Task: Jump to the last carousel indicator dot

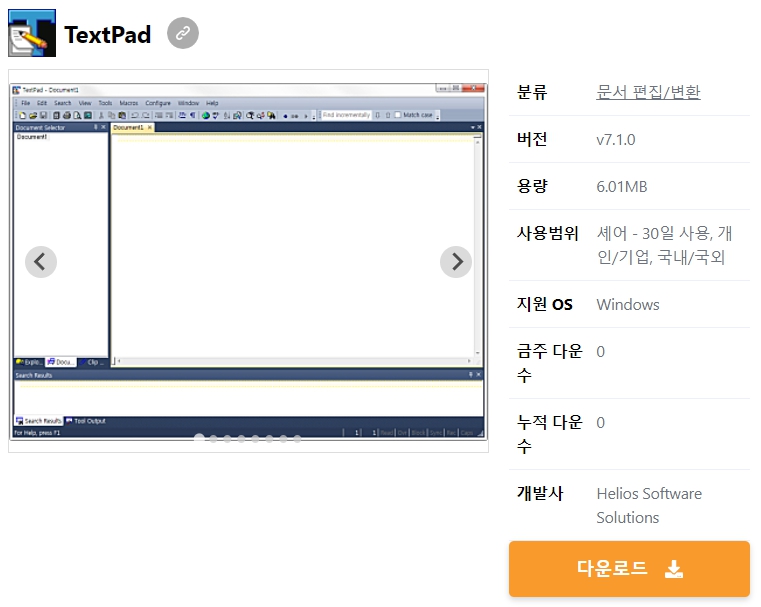Action: (x=297, y=439)
